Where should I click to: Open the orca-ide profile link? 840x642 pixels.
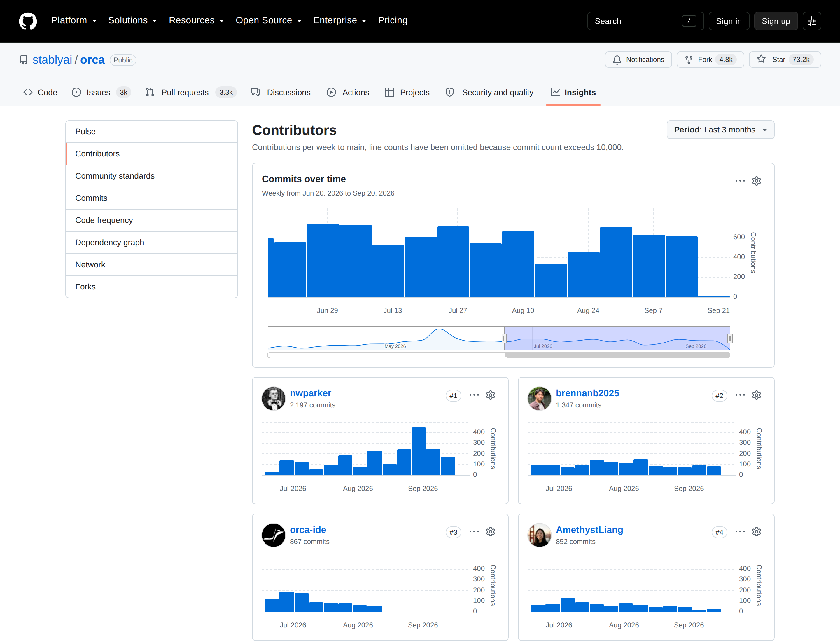(x=308, y=530)
